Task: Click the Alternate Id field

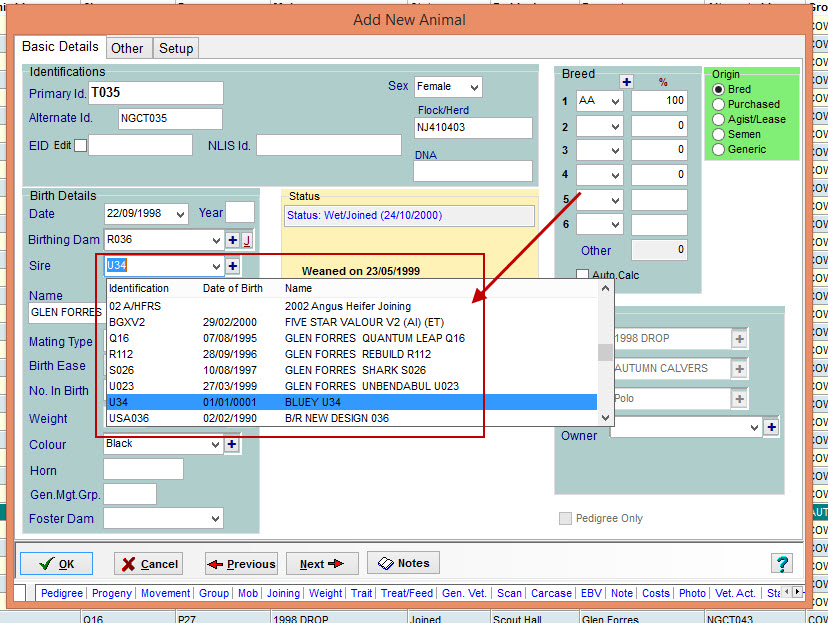Action: pyautogui.click(x=170, y=119)
